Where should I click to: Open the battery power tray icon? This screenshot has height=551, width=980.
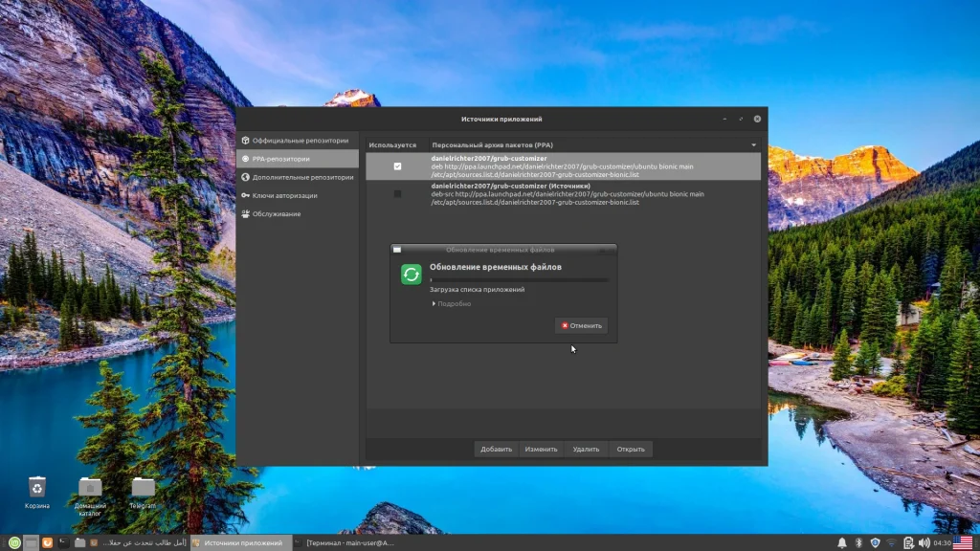(908, 543)
